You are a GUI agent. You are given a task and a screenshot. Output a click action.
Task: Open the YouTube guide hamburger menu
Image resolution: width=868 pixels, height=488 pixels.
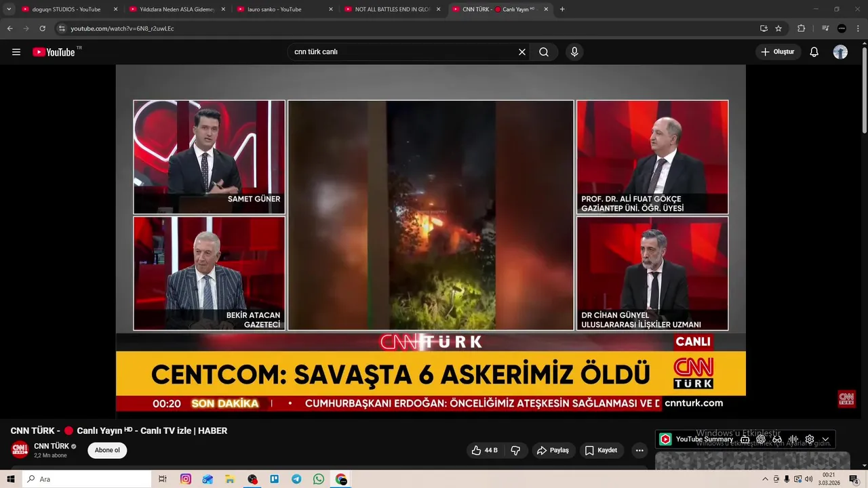[16, 52]
